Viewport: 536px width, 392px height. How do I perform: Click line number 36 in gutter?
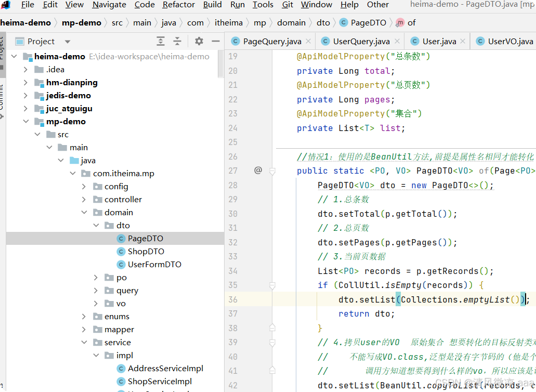point(233,300)
